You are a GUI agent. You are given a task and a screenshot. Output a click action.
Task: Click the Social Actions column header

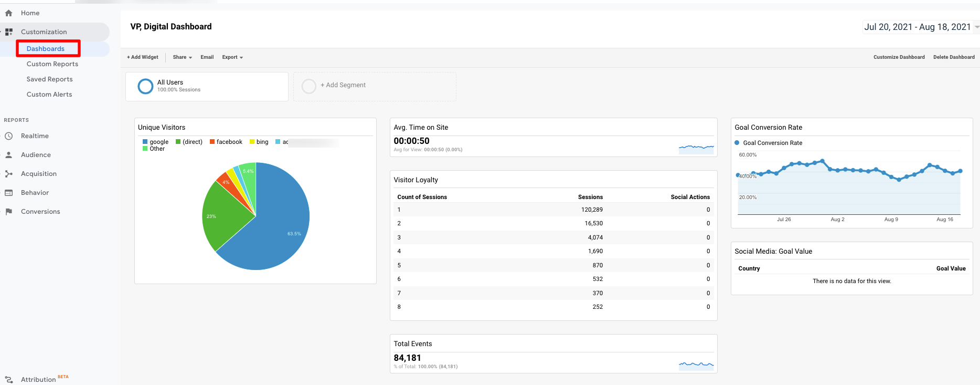[x=690, y=197]
